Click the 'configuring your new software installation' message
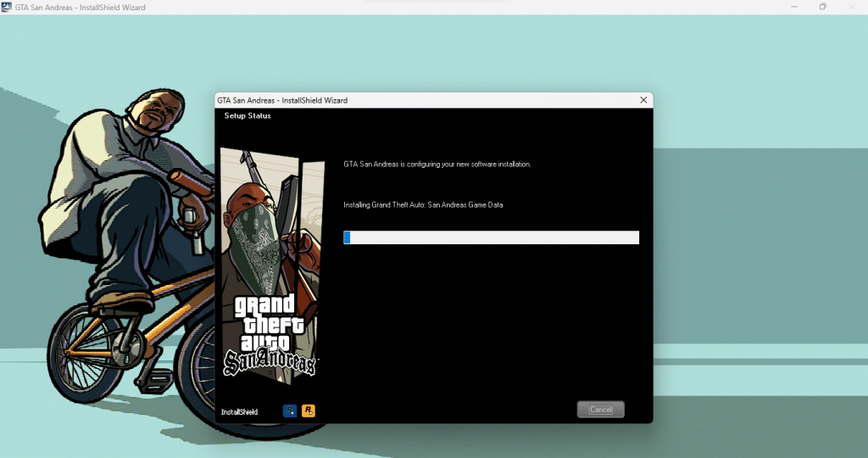Image resolution: width=868 pixels, height=458 pixels. click(437, 164)
